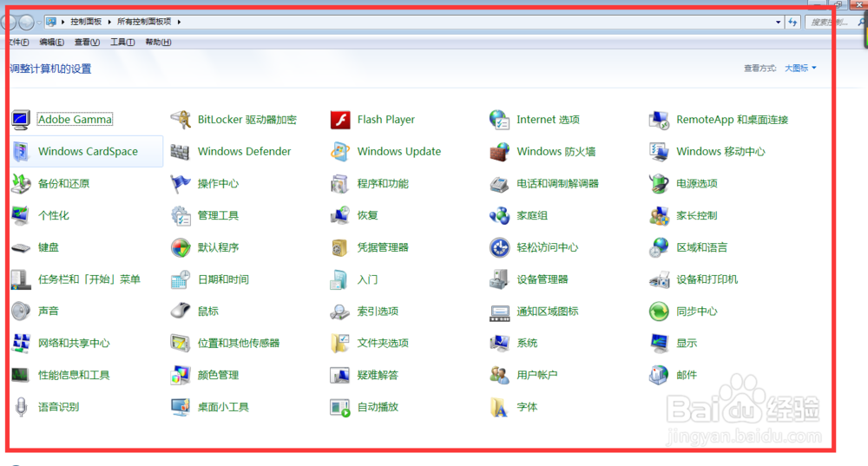Select the 桌面小工具 text label
The width and height of the screenshot is (868, 466).
(x=223, y=407)
